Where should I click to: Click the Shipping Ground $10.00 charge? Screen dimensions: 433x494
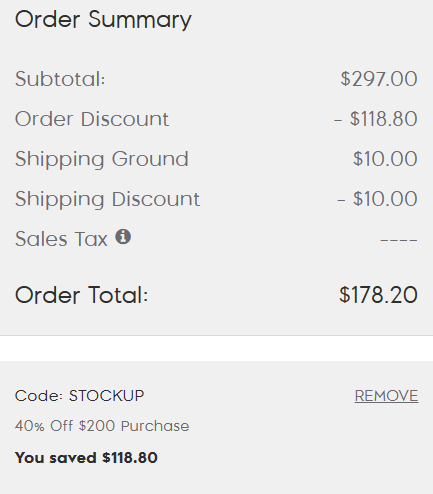click(x=385, y=159)
